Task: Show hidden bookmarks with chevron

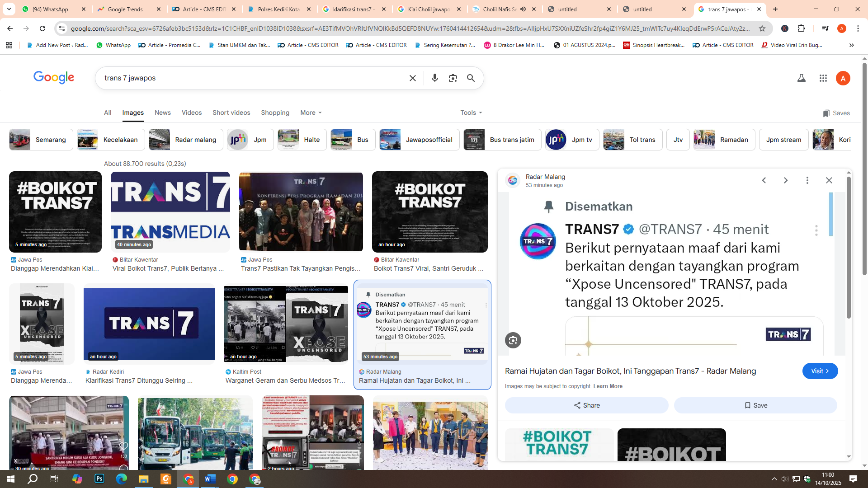Action: click(852, 45)
